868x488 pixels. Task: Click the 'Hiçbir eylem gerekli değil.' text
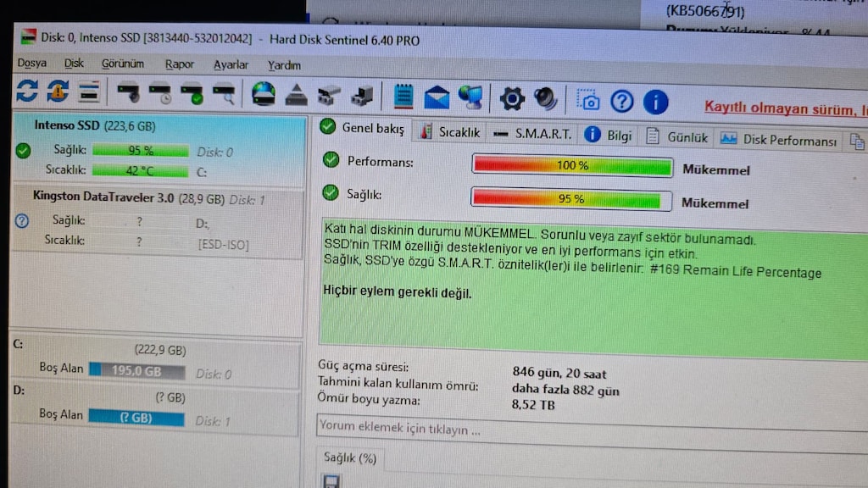click(x=398, y=291)
